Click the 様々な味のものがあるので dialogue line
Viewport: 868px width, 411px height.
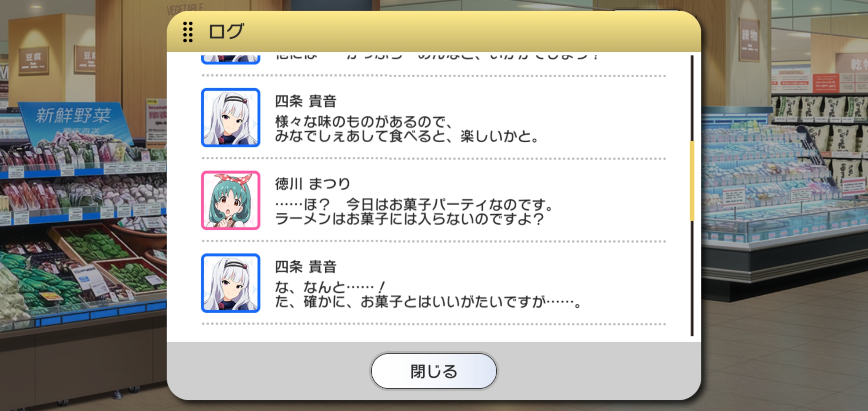[364, 122]
